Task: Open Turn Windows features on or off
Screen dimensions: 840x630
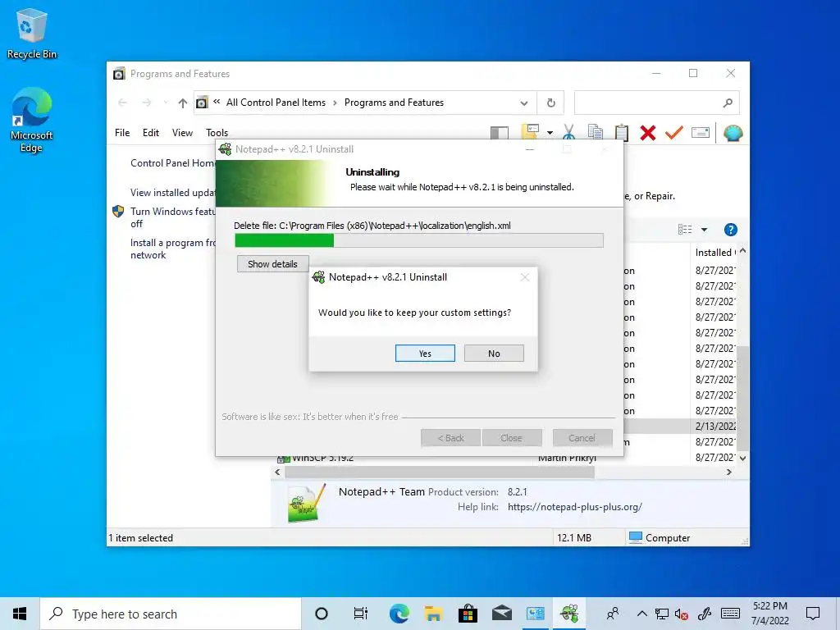Action: [x=172, y=217]
